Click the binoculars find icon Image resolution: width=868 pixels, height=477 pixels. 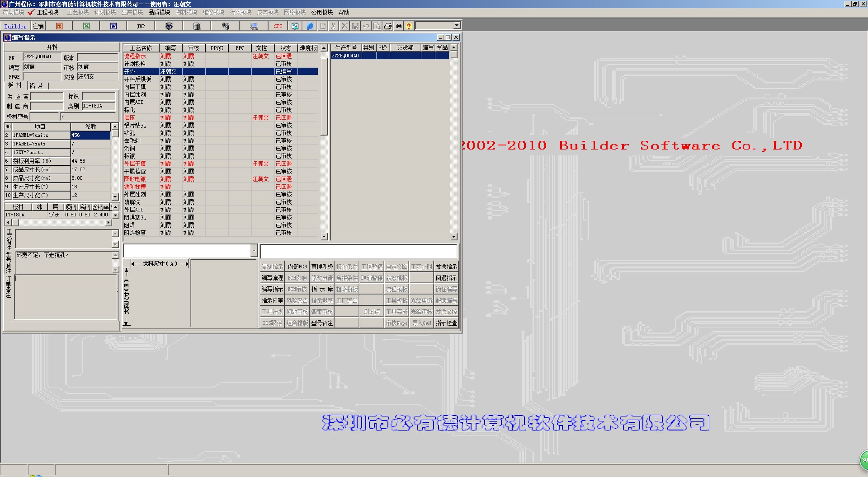[399, 26]
